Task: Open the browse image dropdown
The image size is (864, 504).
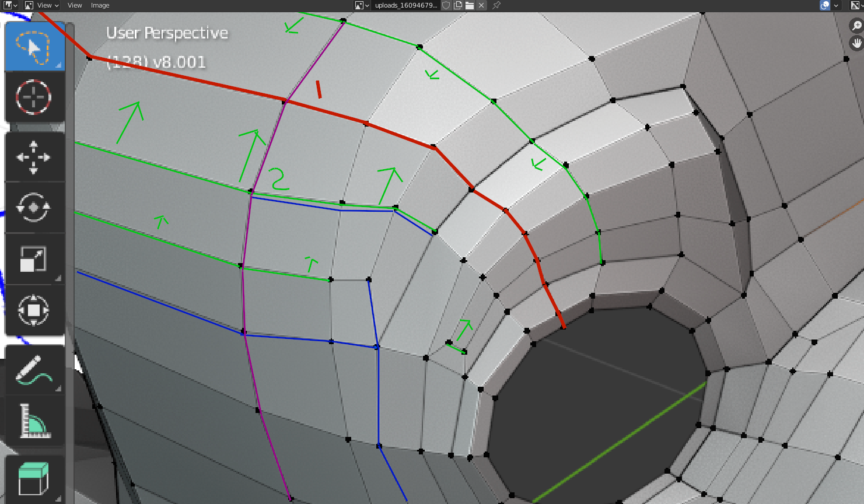Action: (x=362, y=5)
